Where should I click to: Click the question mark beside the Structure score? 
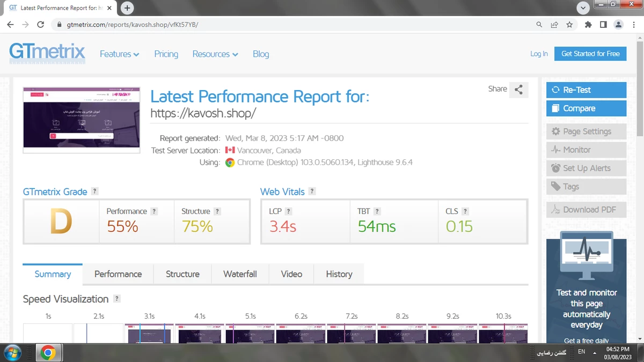[x=217, y=211]
